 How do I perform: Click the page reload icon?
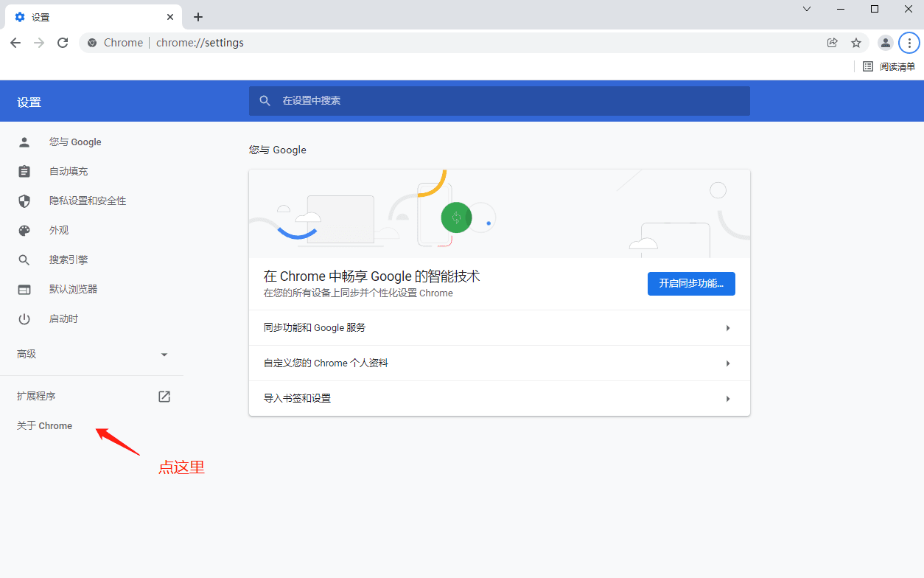63,43
